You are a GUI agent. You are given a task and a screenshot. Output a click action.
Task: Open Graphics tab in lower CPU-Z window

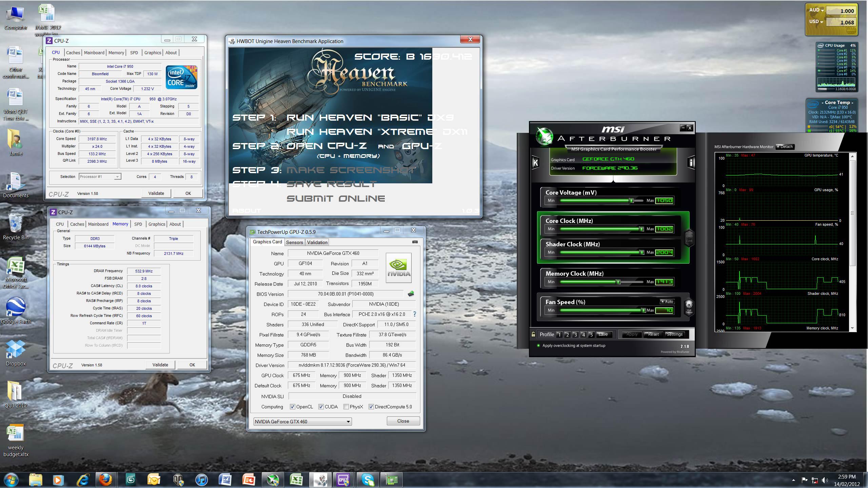157,224
